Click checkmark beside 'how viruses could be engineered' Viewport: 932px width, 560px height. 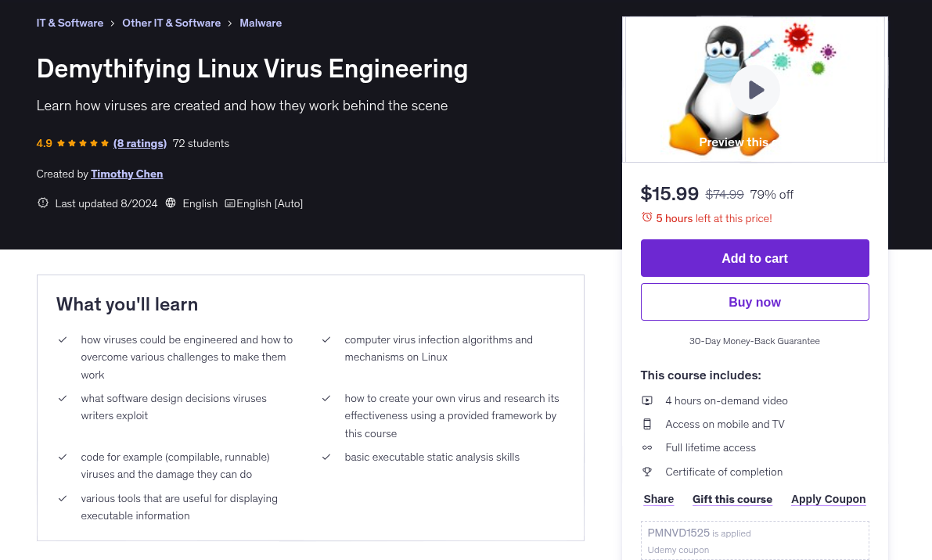(63, 339)
